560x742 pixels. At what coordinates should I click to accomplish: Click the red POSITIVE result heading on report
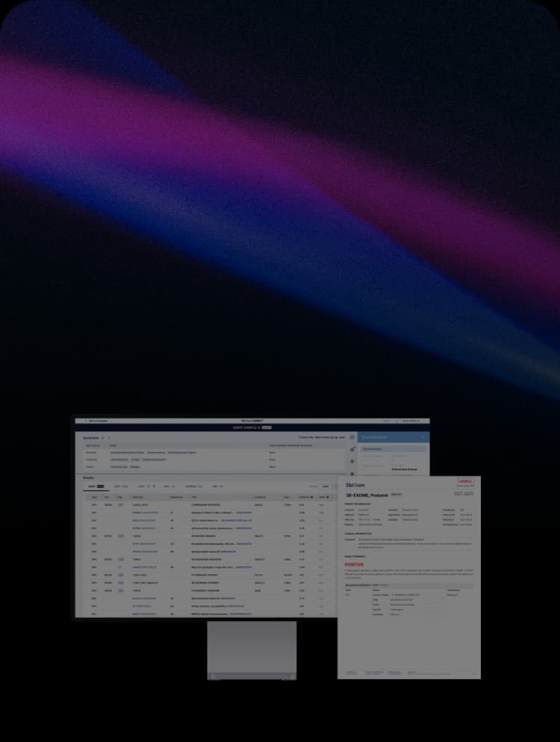click(354, 565)
